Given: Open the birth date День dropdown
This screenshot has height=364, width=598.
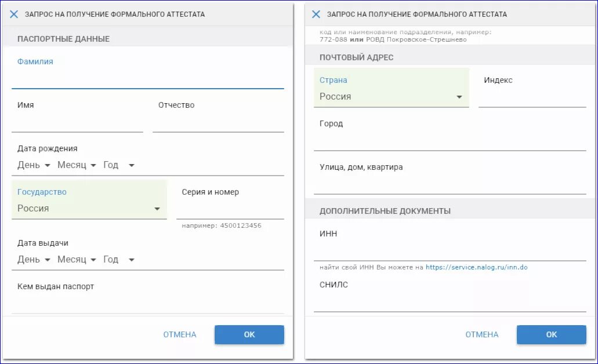Looking at the screenshot, I should coord(34,165).
